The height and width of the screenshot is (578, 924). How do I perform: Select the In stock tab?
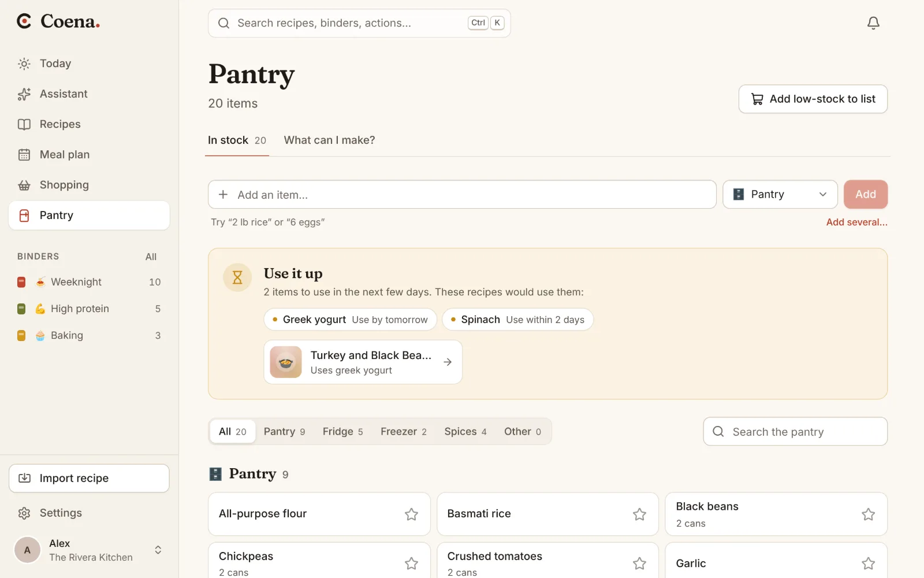[237, 140]
